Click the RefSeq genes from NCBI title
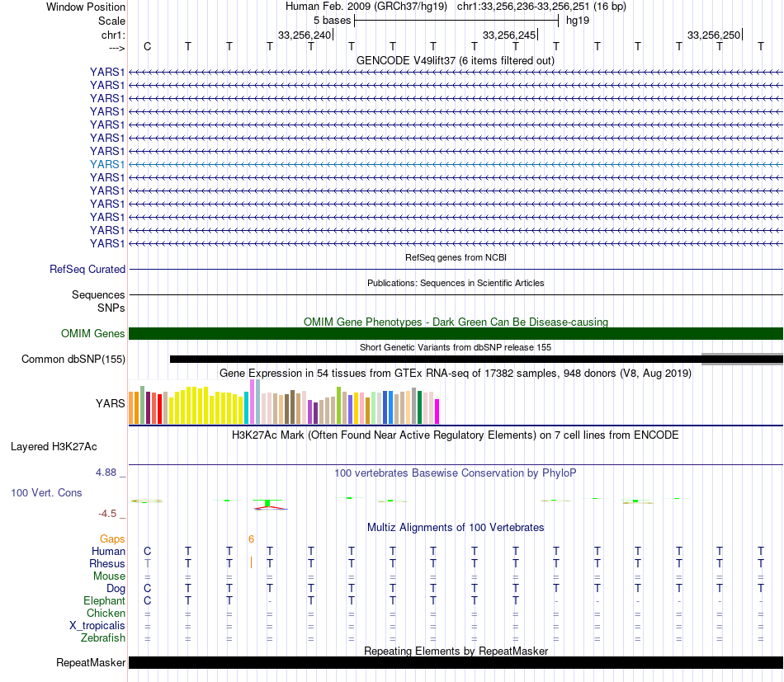 click(x=456, y=257)
